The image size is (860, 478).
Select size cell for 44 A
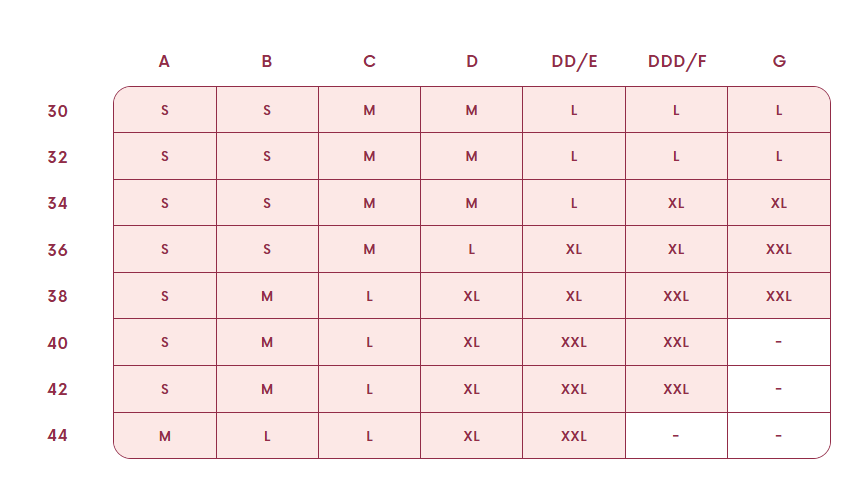165,436
